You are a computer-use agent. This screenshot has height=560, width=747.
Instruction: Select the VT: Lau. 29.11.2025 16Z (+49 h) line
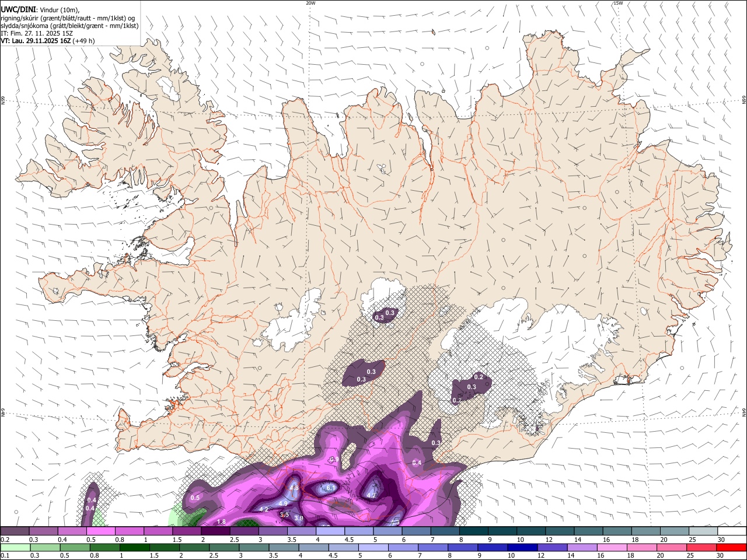pyautogui.click(x=47, y=41)
